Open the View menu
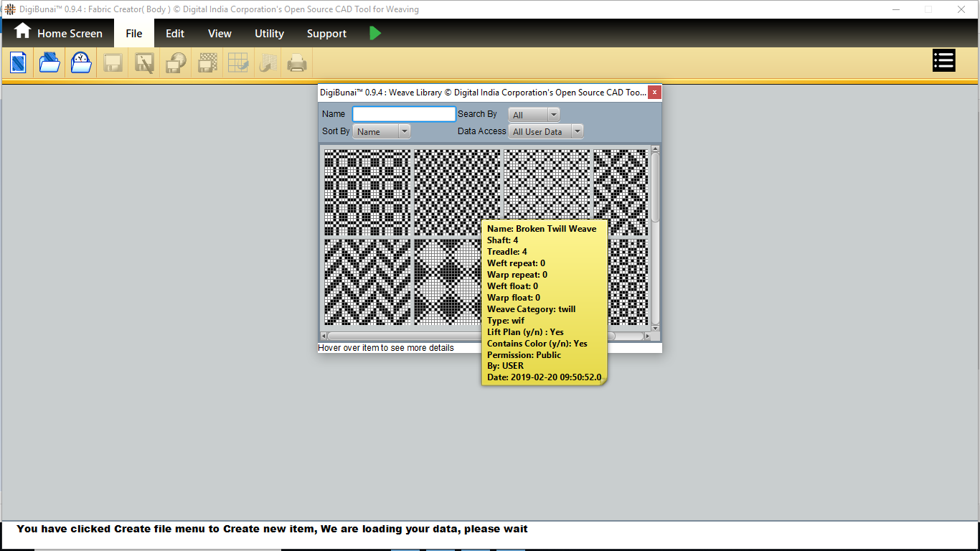 220,34
